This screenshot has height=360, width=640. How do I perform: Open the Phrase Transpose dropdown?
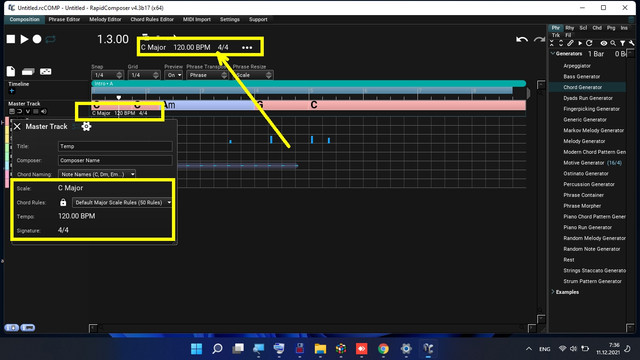207,75
